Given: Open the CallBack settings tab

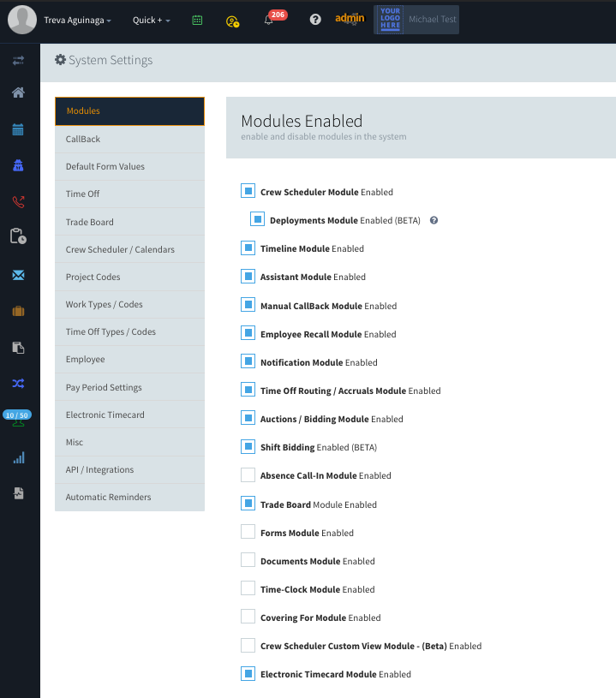Looking at the screenshot, I should [x=129, y=139].
